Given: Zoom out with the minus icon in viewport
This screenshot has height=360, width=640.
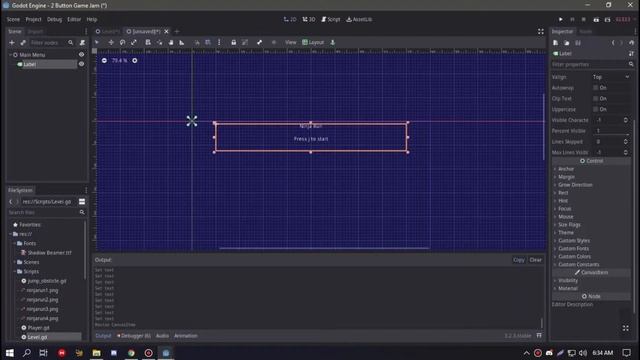Looking at the screenshot, I should click(x=104, y=60).
